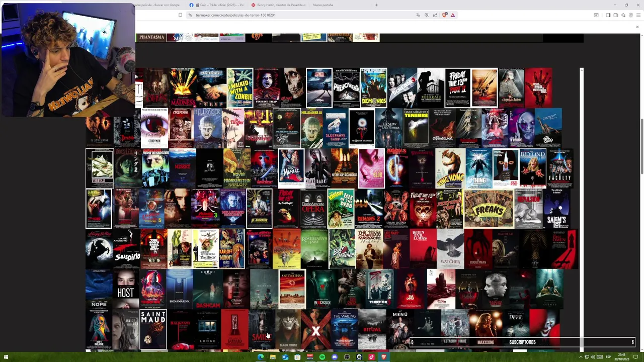Select the Isle of the Dead poster

(x=341, y=209)
